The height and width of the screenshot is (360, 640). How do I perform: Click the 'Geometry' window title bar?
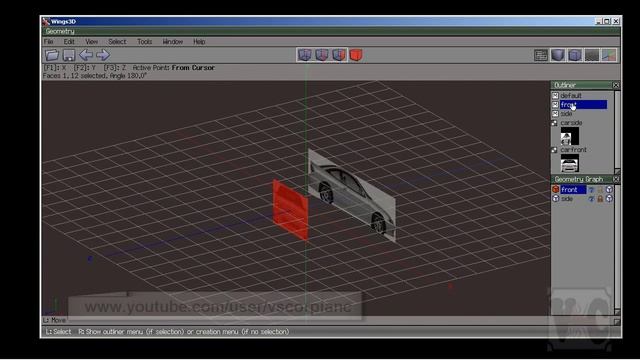331,31
